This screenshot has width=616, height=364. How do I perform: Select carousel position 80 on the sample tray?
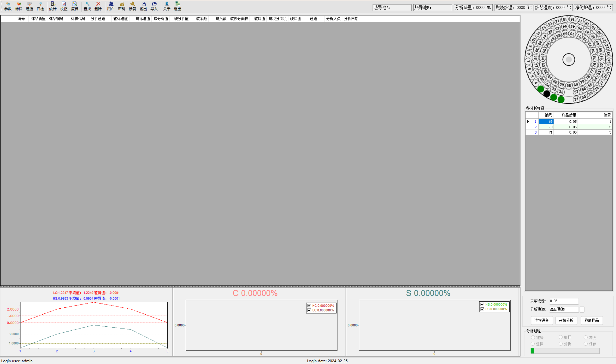(576, 85)
